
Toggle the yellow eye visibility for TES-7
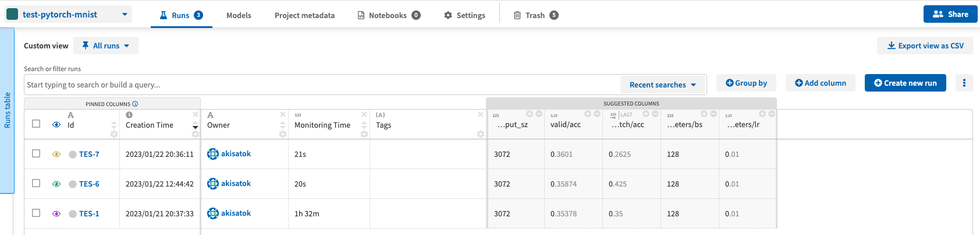pos(56,155)
